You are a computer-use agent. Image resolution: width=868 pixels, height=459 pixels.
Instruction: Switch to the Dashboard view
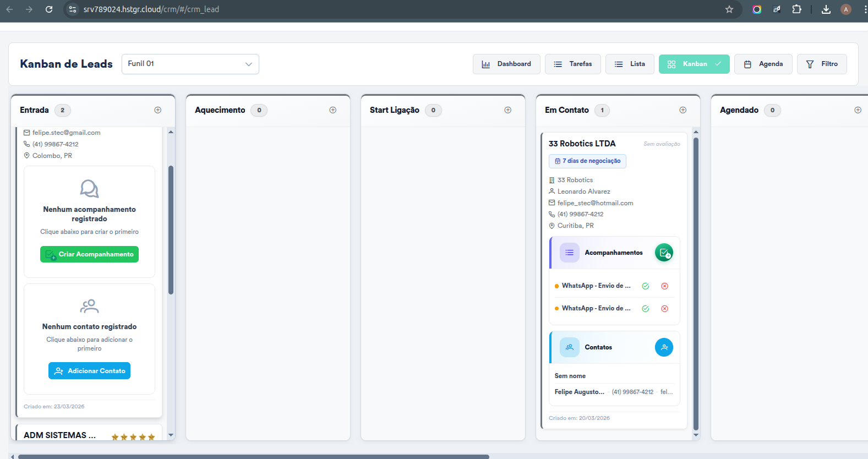506,64
